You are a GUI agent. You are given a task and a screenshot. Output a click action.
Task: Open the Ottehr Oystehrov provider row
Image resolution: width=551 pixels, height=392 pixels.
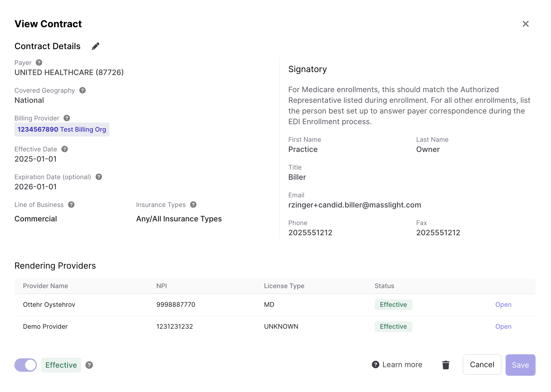coord(503,305)
